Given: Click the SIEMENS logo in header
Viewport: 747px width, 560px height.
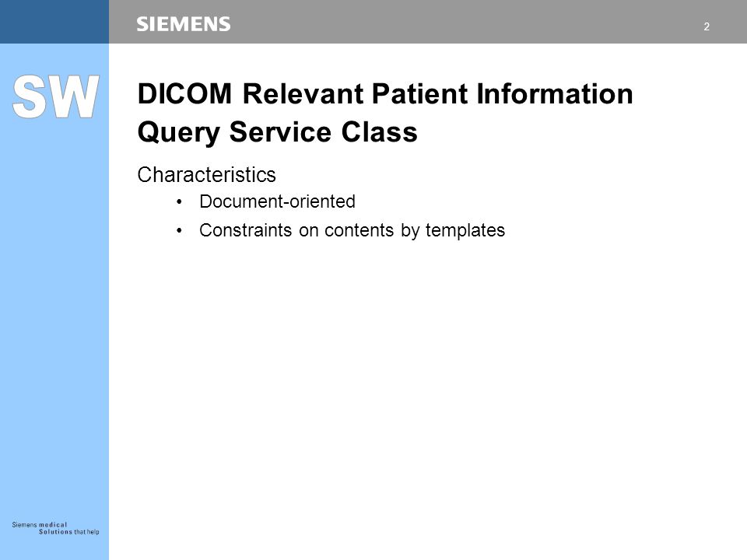Looking at the screenshot, I should pyautogui.click(x=184, y=24).
